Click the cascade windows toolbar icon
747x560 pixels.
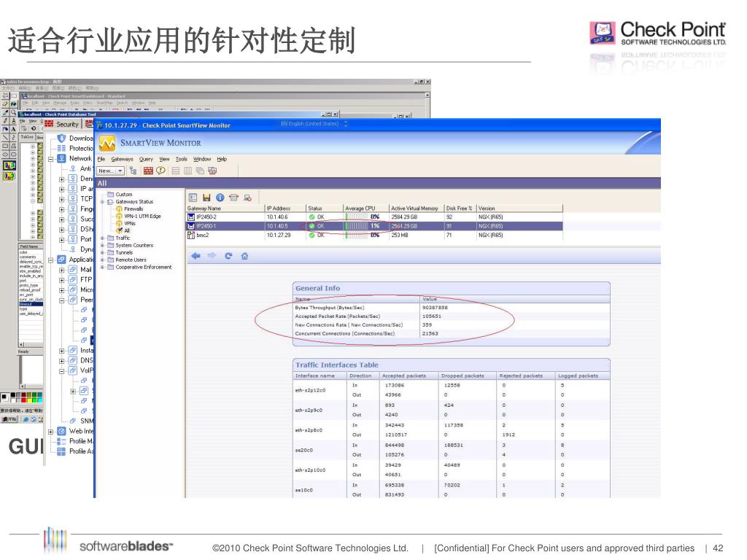(x=200, y=171)
